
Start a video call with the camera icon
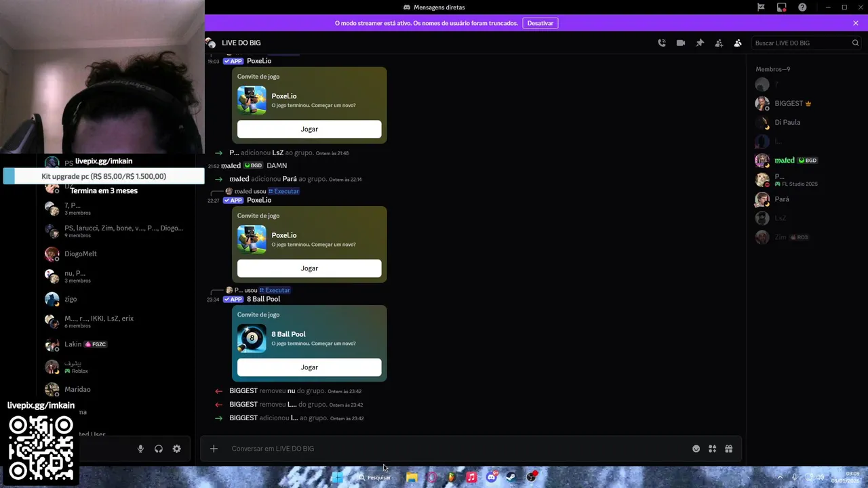(681, 43)
